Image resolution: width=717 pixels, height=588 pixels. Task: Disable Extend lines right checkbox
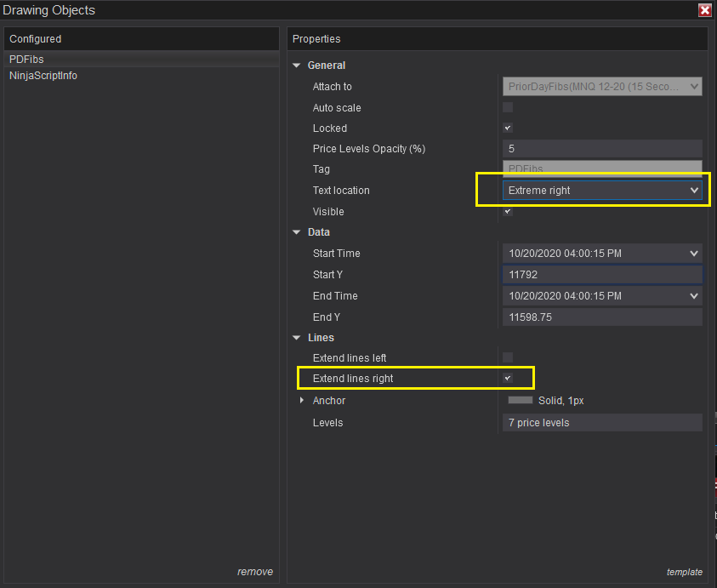tap(508, 378)
